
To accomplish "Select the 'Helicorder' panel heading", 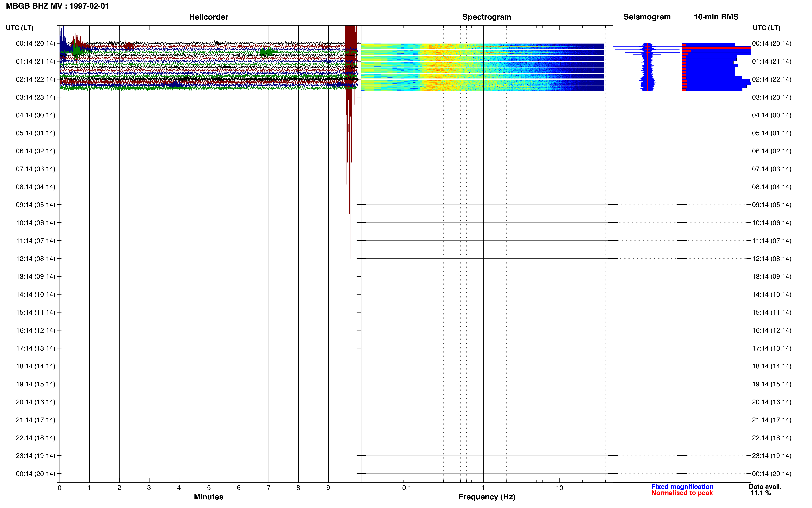I will (x=209, y=17).
